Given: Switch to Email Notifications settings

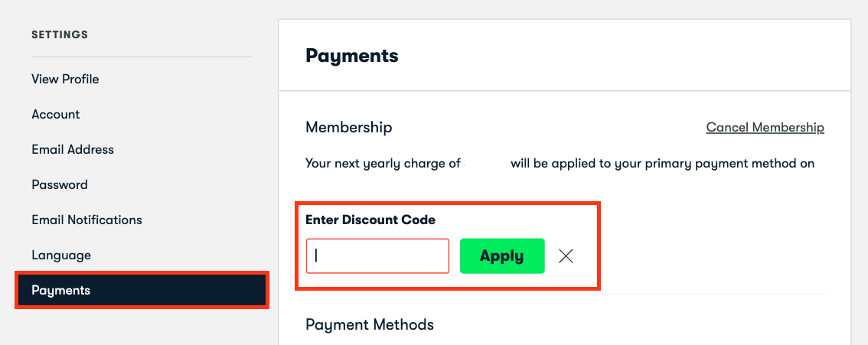Looking at the screenshot, I should (x=87, y=220).
